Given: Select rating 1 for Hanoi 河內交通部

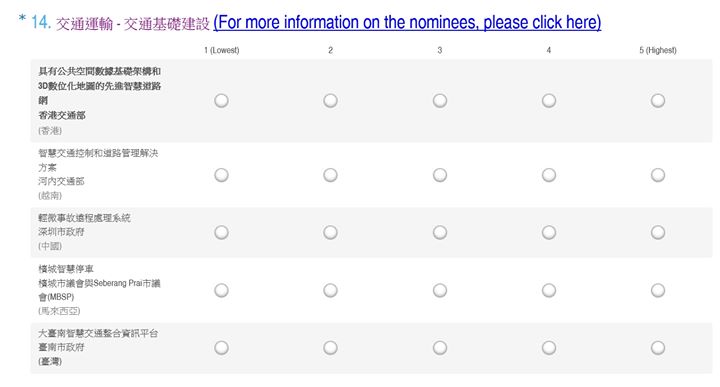Looking at the screenshot, I should tap(221, 175).
